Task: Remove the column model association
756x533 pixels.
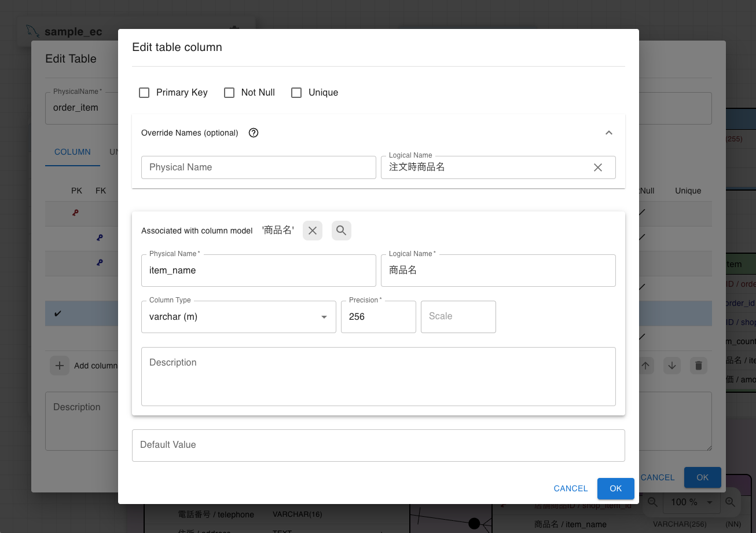Action: pos(313,231)
